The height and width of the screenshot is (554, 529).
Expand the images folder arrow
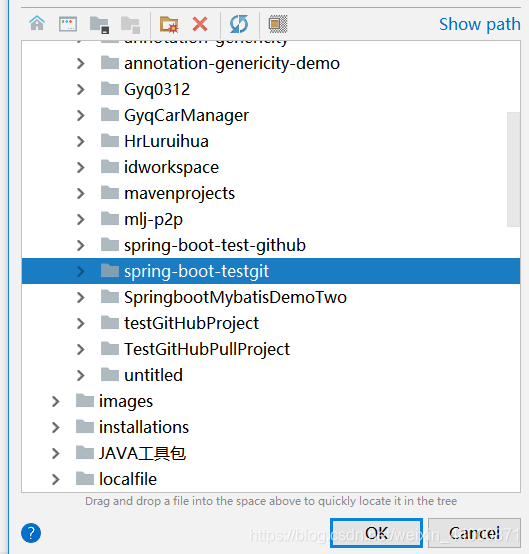coord(55,401)
